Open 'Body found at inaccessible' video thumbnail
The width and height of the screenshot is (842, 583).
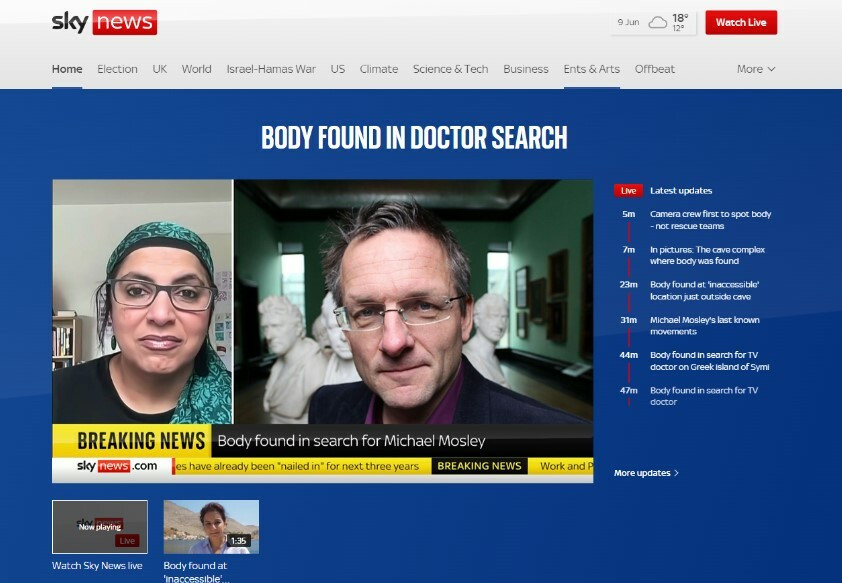pyautogui.click(x=211, y=527)
